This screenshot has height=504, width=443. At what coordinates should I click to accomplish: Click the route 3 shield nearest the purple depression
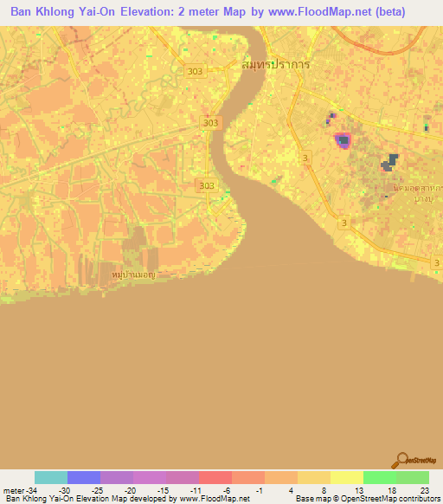pos(305,158)
